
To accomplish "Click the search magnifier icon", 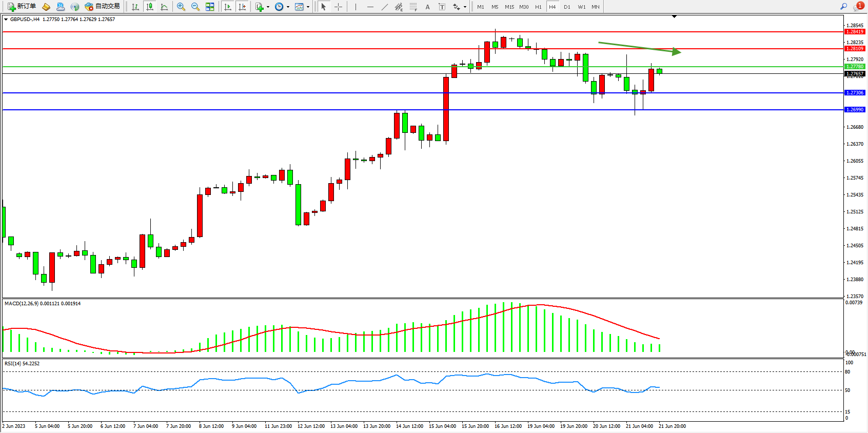I will (x=843, y=7).
